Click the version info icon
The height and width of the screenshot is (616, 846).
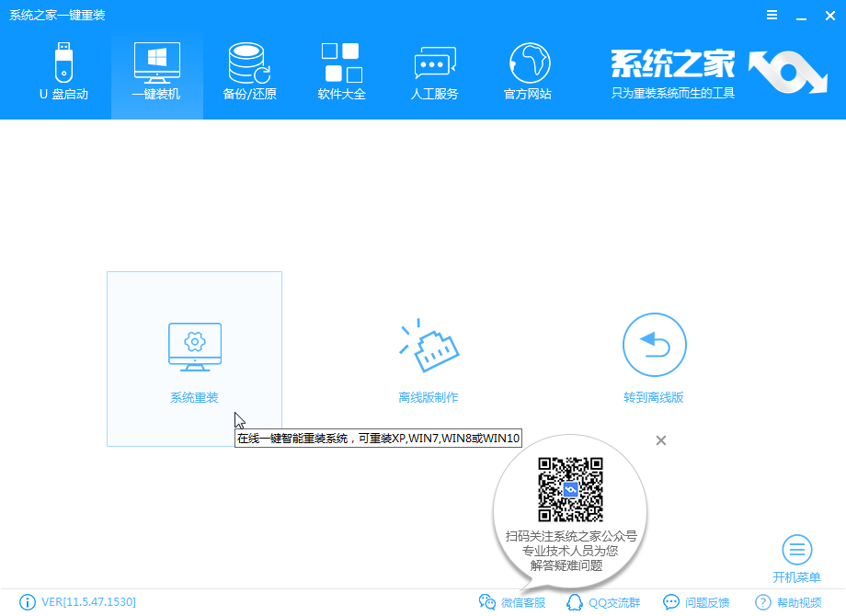click(27, 602)
